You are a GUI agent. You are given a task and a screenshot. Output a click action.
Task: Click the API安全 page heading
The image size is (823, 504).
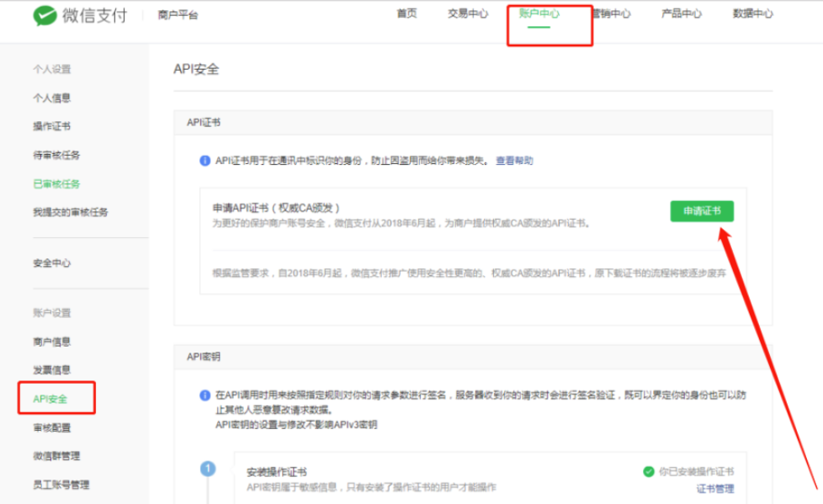196,69
